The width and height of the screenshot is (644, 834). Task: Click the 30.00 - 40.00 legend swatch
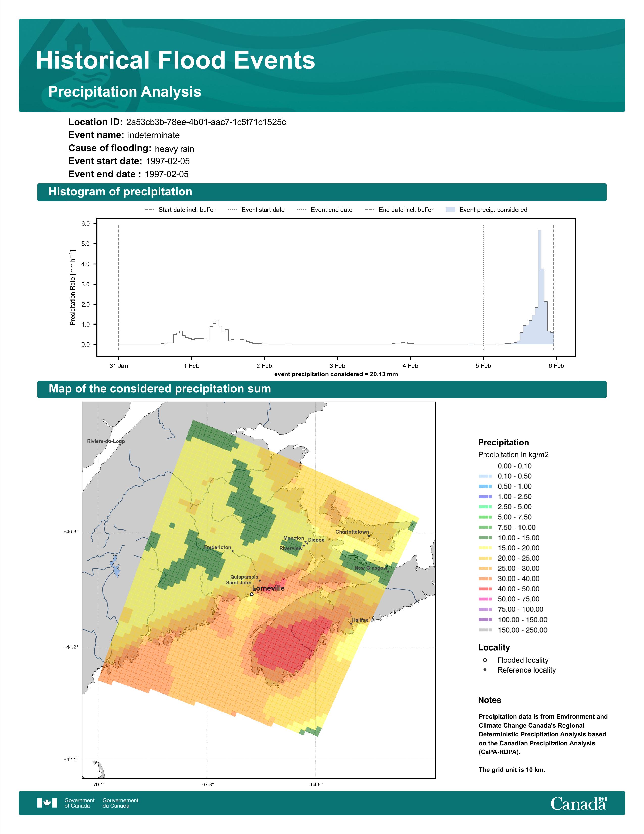tap(485, 579)
